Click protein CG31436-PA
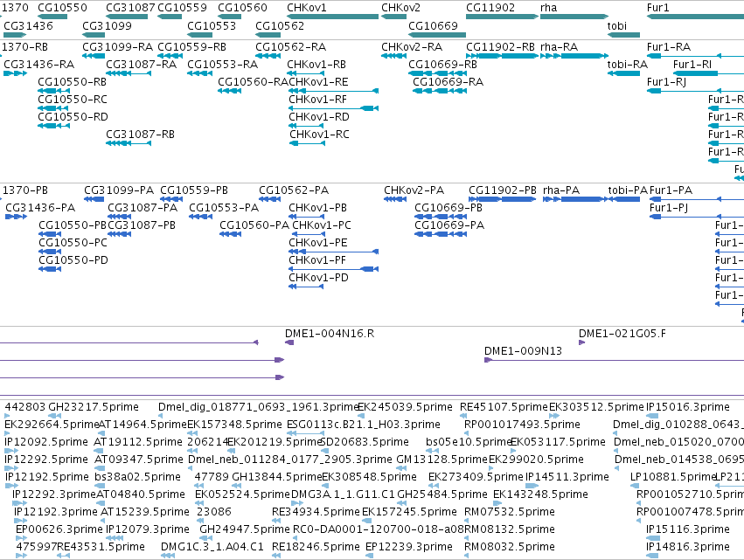 point(40,208)
